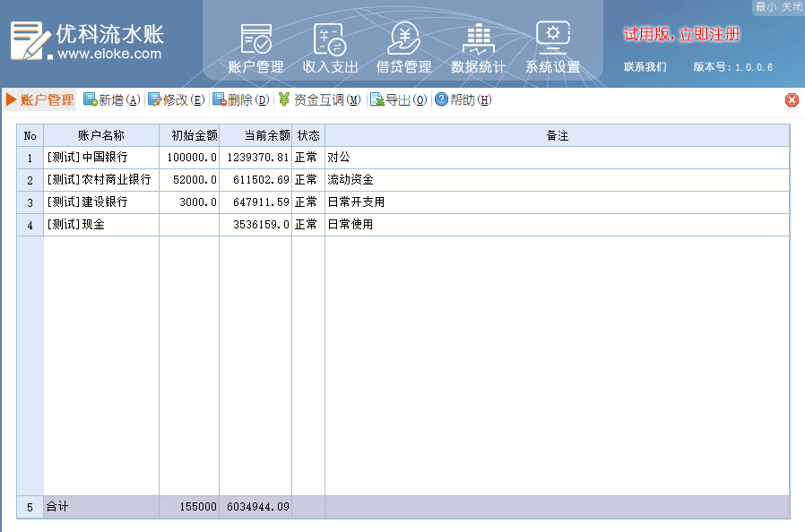This screenshot has height=532, width=805.
Task: Click 联系我们 contact link
Action: [645, 66]
